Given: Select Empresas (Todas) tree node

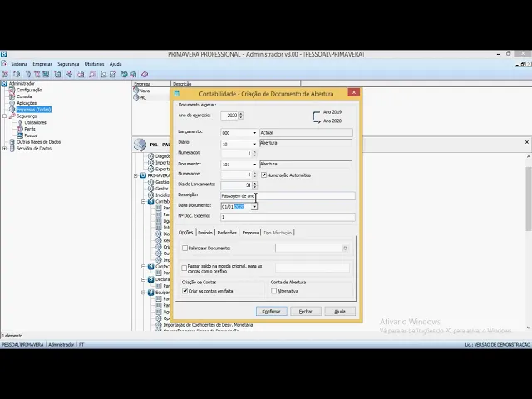Looking at the screenshot, I should pyautogui.click(x=34, y=109).
